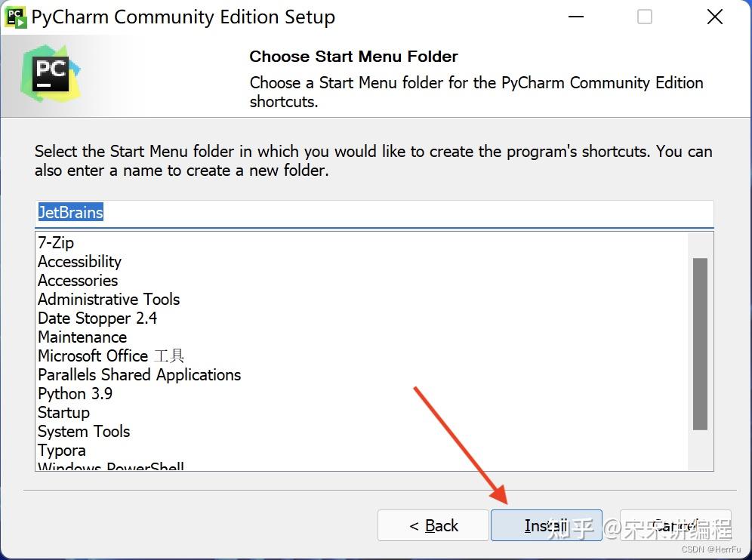Close the setup window

[x=714, y=17]
